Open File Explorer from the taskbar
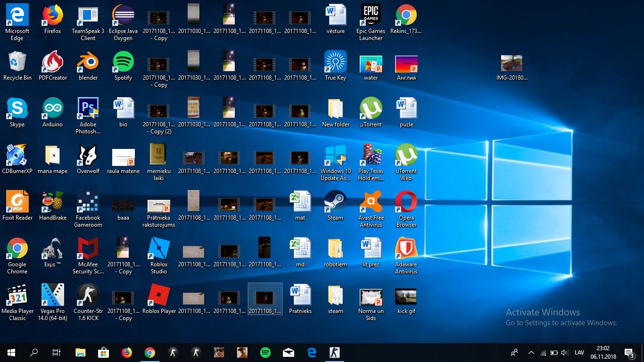This screenshot has height=362, width=644. [x=81, y=352]
